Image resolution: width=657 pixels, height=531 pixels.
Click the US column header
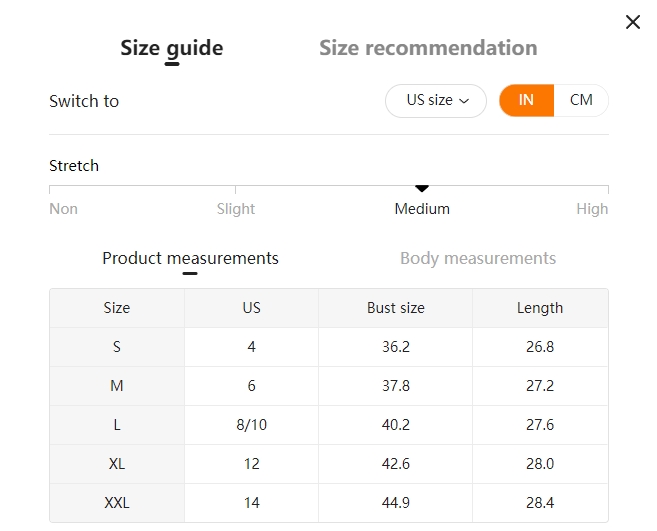[x=251, y=308]
